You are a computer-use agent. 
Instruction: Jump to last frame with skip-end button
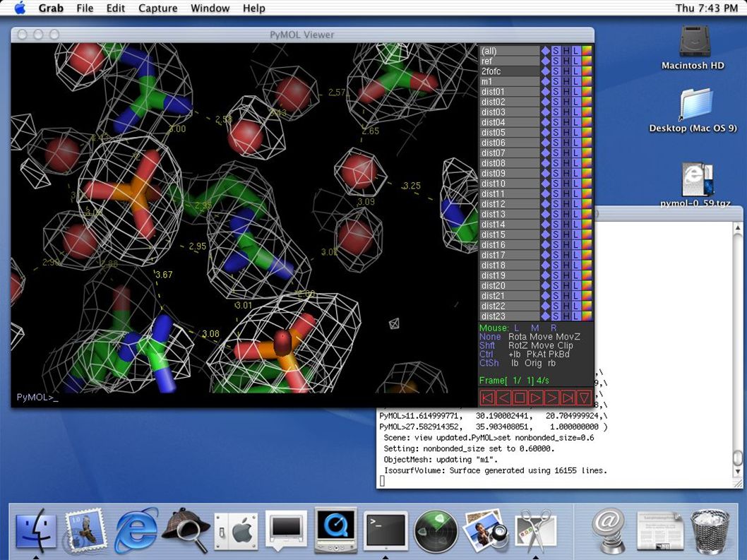pyautogui.click(x=568, y=398)
